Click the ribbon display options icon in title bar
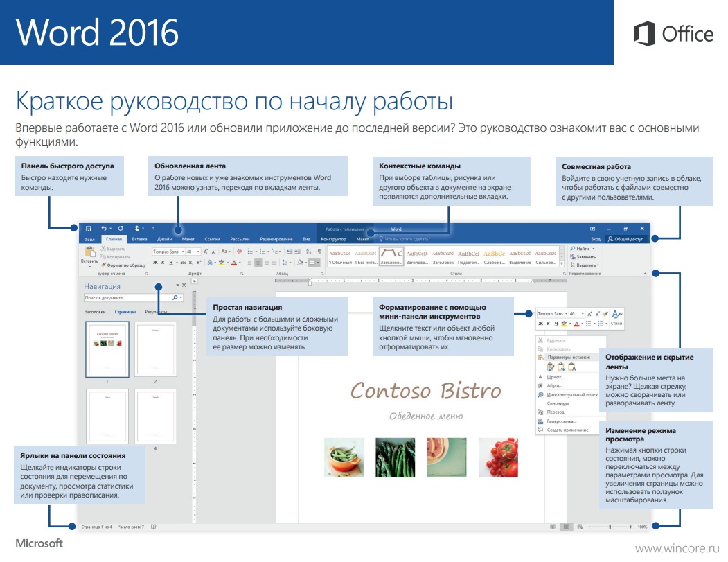Screen dimensions: 728x562 (x=592, y=229)
